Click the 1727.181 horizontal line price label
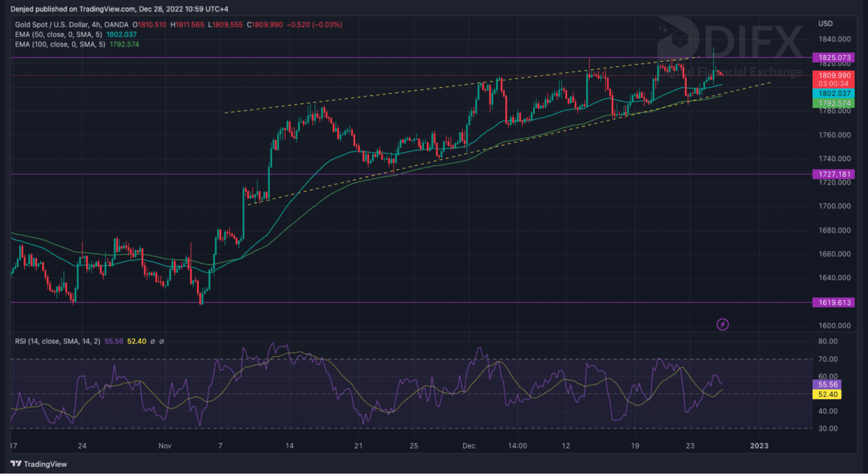Viewport: 868px width, 474px height. (x=833, y=174)
